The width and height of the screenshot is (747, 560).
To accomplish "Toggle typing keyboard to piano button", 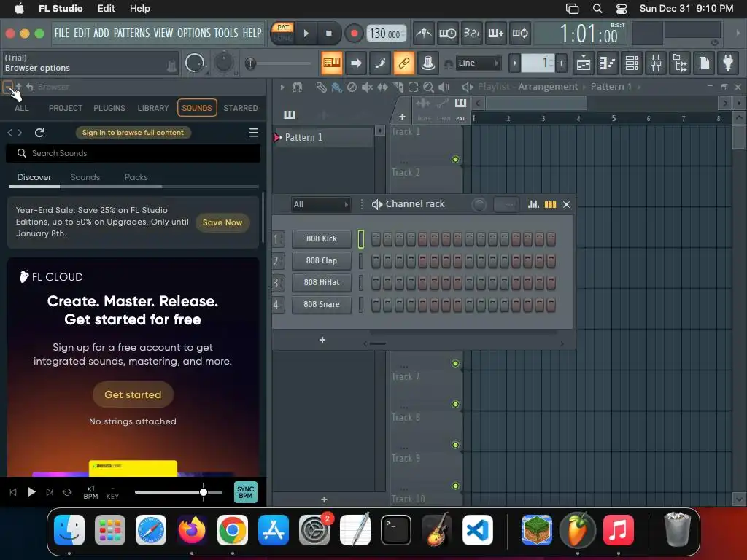I will pyautogui.click(x=332, y=63).
